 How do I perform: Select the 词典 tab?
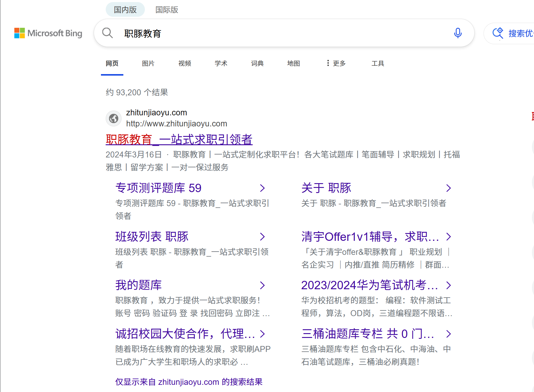point(257,63)
